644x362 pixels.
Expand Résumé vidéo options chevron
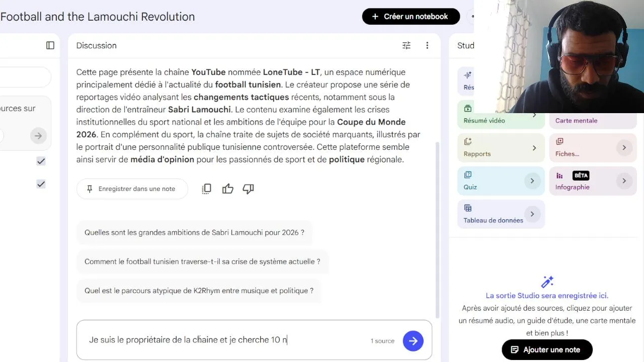(x=534, y=115)
